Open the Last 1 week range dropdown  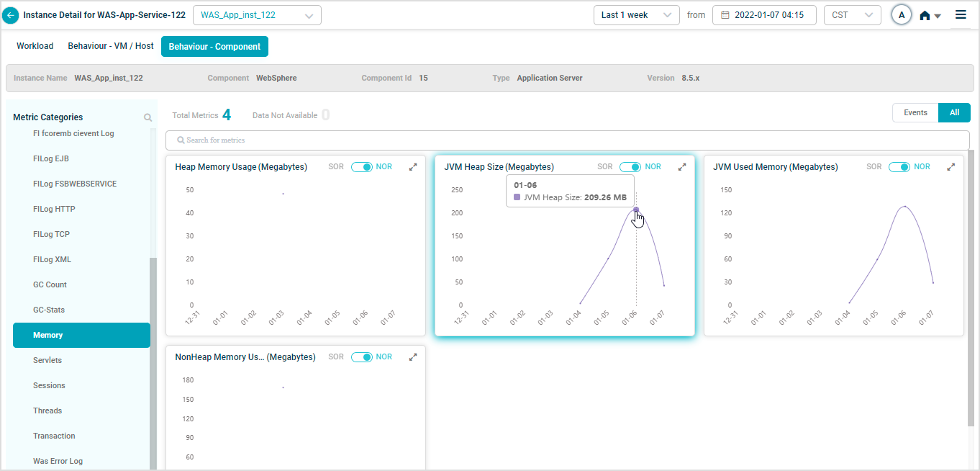pyautogui.click(x=636, y=15)
